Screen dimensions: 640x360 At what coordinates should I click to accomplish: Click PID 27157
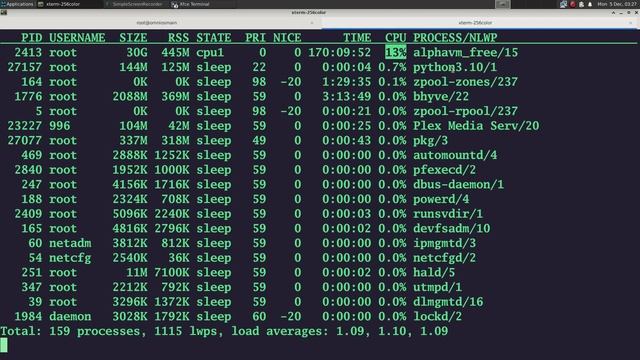(25, 67)
